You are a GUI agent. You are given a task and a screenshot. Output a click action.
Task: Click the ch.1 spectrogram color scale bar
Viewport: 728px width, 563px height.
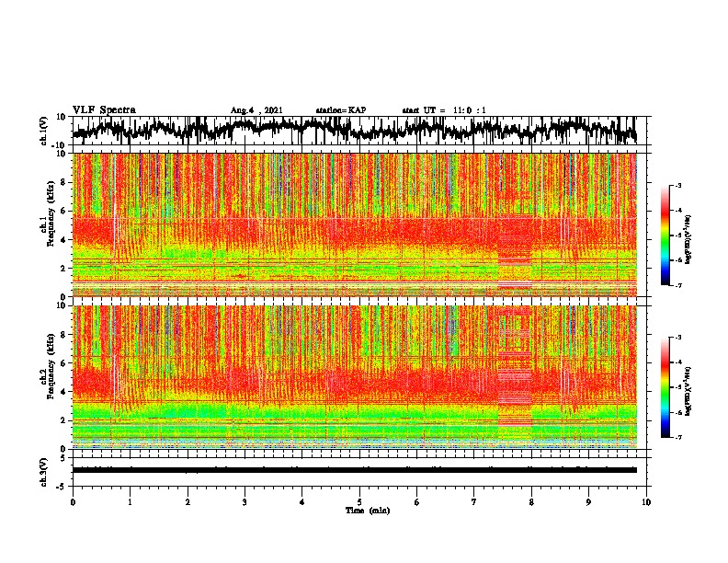(x=665, y=236)
